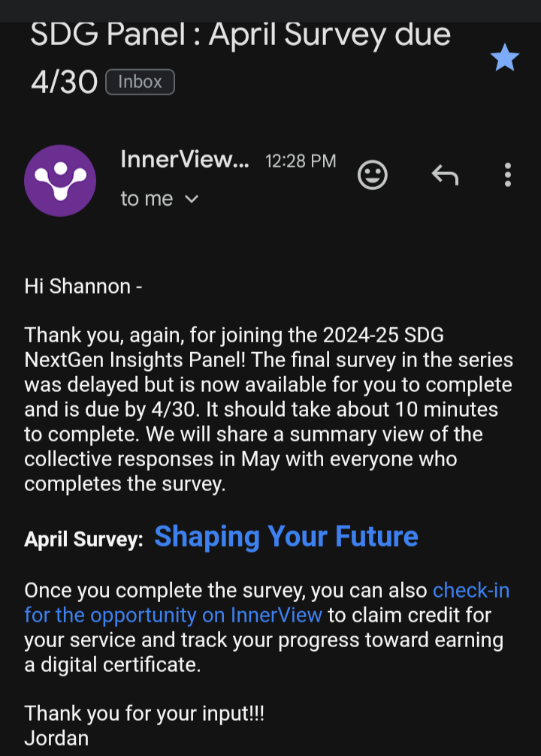Tap the "a digital certificate." text line
The width and height of the screenshot is (541, 756).
[112, 664]
